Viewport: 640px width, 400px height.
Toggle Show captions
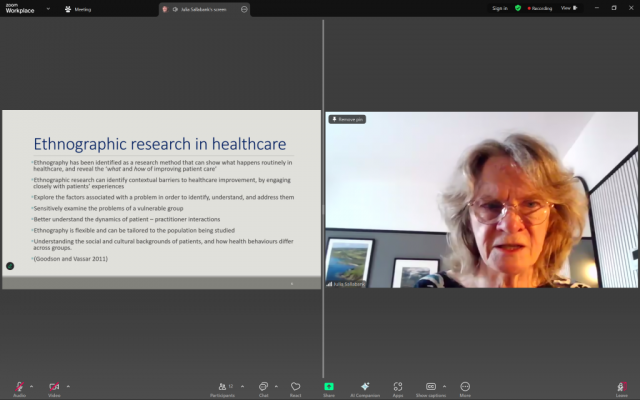click(x=430, y=387)
